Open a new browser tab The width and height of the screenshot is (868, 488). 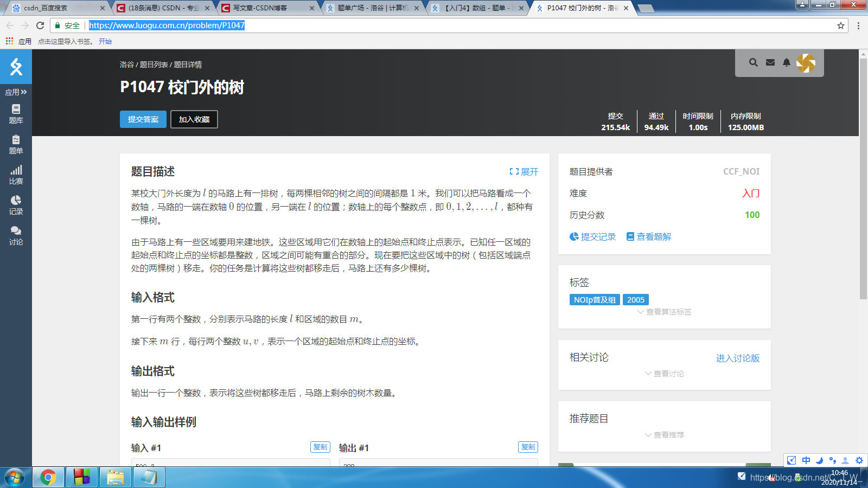[646, 8]
